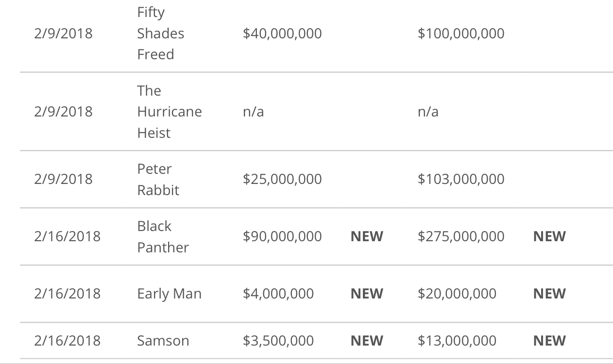Select the Peter Rabbit movie title
The image size is (613, 364).
pyautogui.click(x=158, y=179)
